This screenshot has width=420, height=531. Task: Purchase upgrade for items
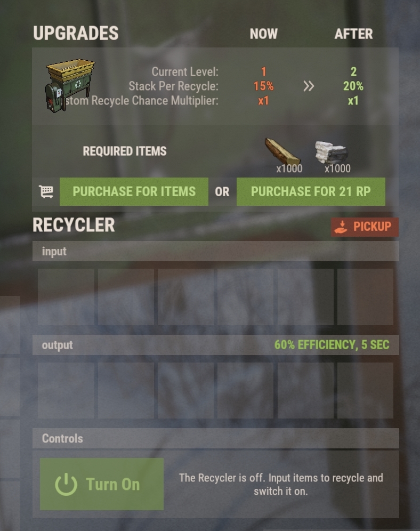coord(134,192)
